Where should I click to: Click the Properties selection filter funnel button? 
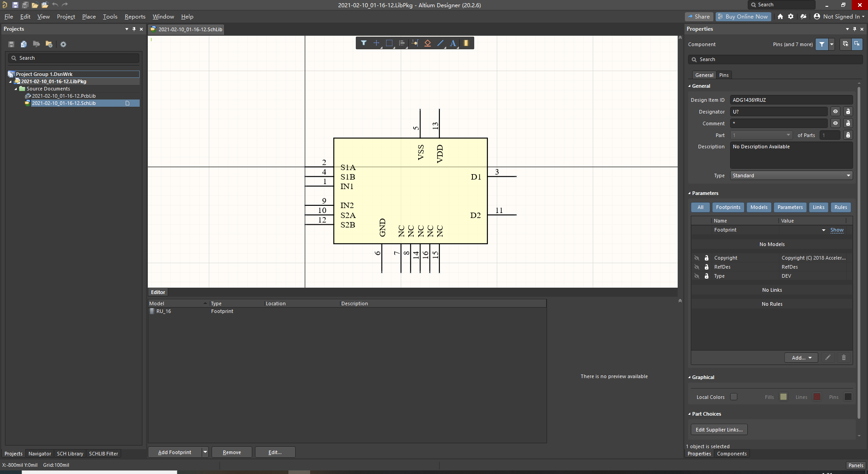point(822,44)
